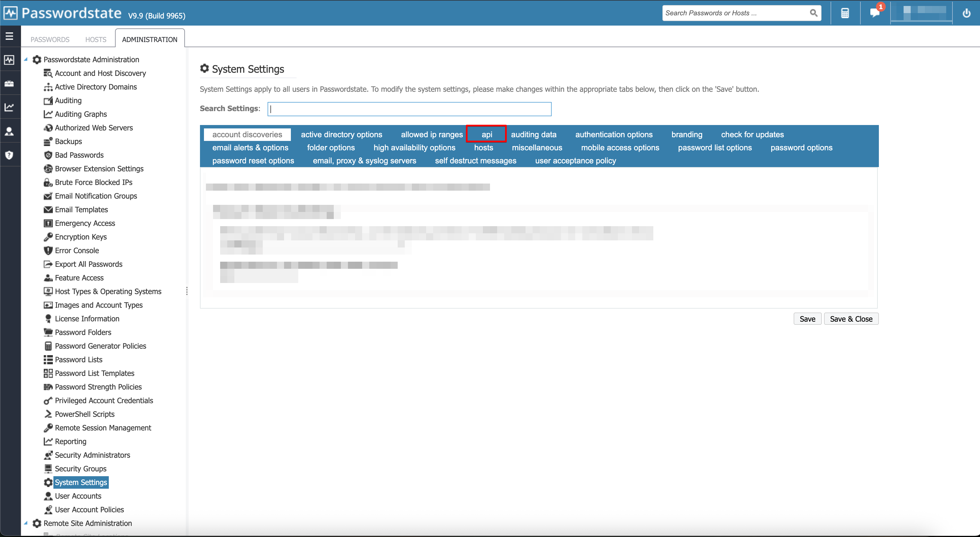Screen dimensions: 980x537
Task: Open Email Templates in the admin tree
Action: [81, 209]
